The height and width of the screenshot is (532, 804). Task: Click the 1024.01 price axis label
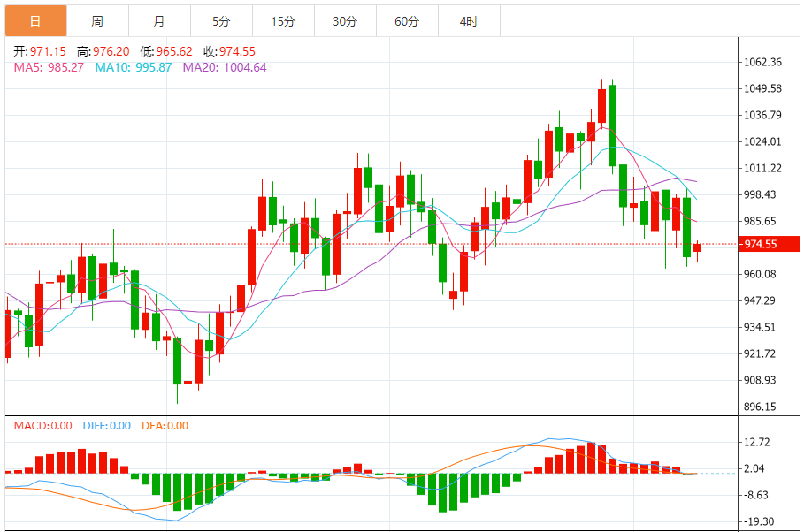click(x=763, y=141)
